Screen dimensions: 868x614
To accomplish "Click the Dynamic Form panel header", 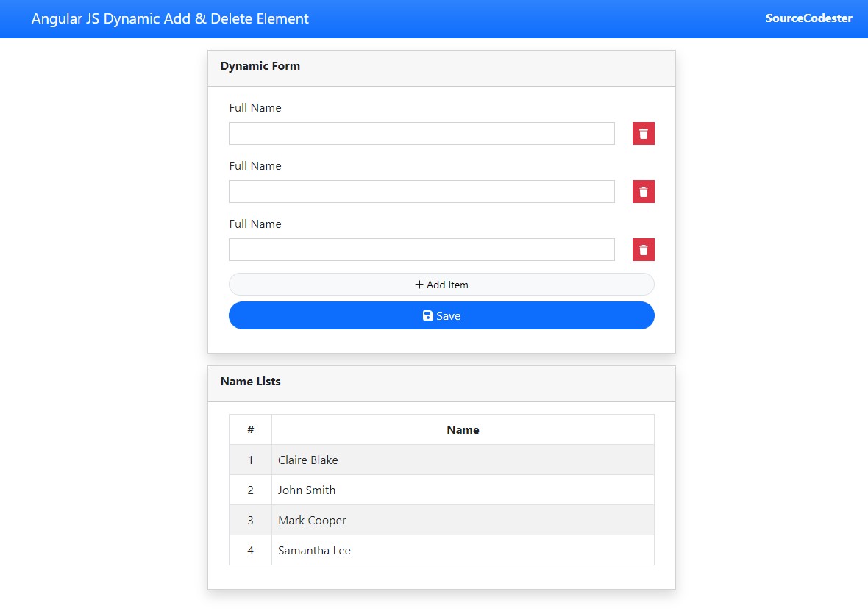I will 260,65.
